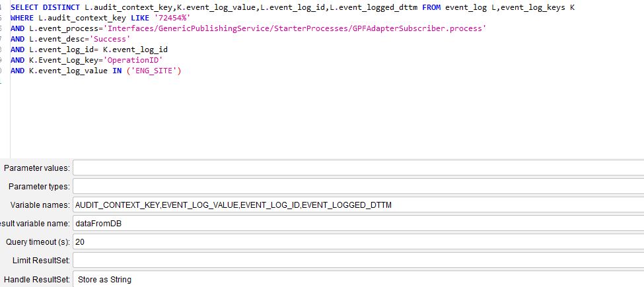Image resolution: width=644 pixels, height=287 pixels.
Task: Click the Variable names field
Action: [x=358, y=205]
